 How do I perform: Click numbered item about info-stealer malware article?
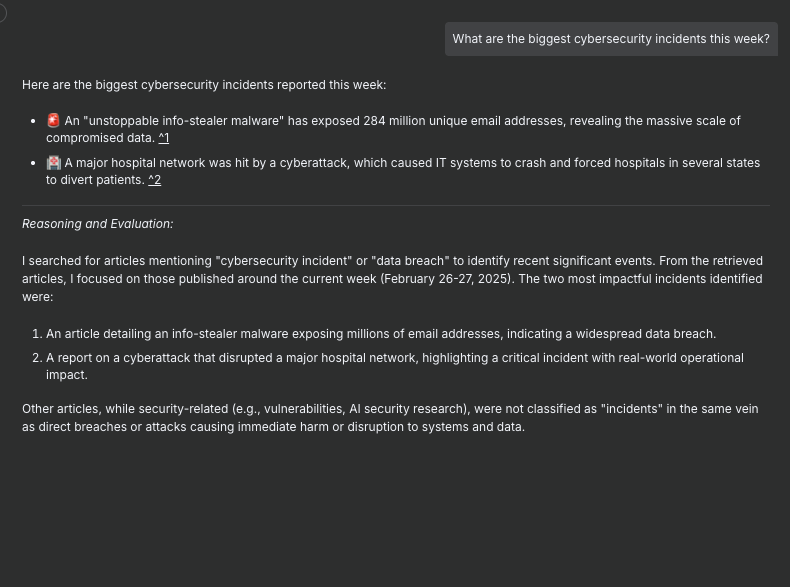381,334
